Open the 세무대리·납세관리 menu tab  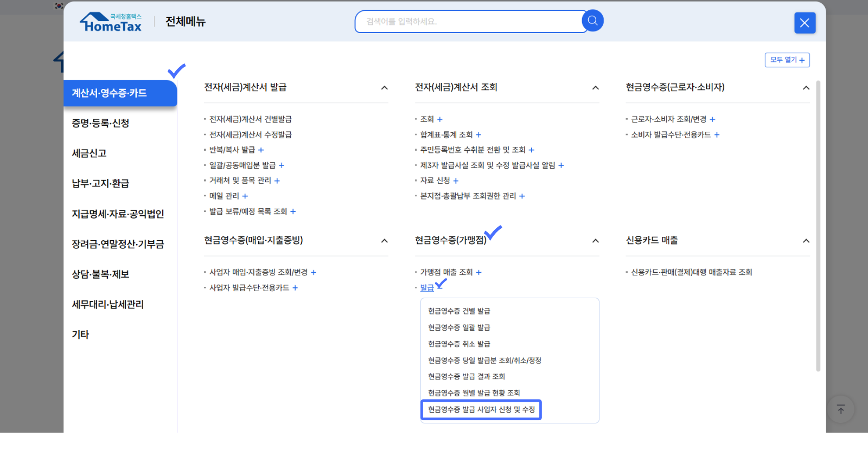(108, 304)
